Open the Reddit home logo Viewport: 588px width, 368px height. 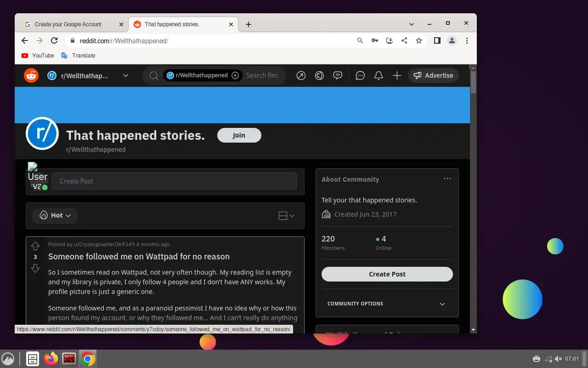point(31,75)
